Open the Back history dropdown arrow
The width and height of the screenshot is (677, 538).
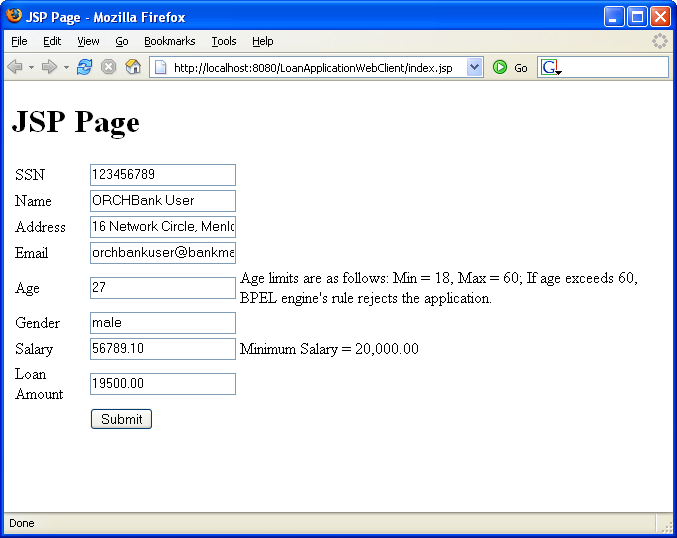[31, 67]
